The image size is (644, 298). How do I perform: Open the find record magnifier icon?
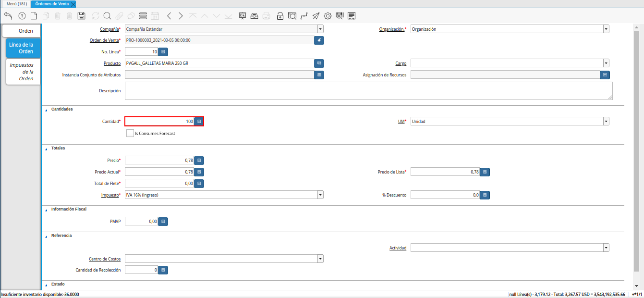[107, 16]
